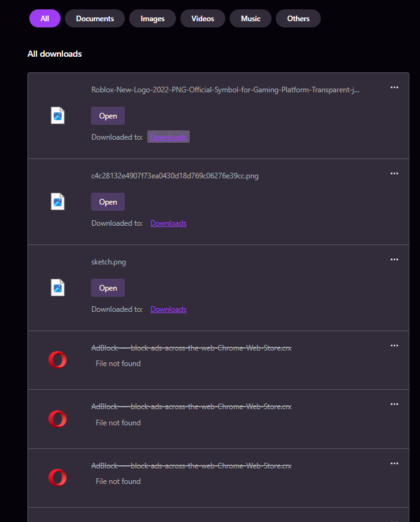Viewport: 420px width, 522px height.
Task: Select the All filter tab
Action: pyautogui.click(x=45, y=19)
